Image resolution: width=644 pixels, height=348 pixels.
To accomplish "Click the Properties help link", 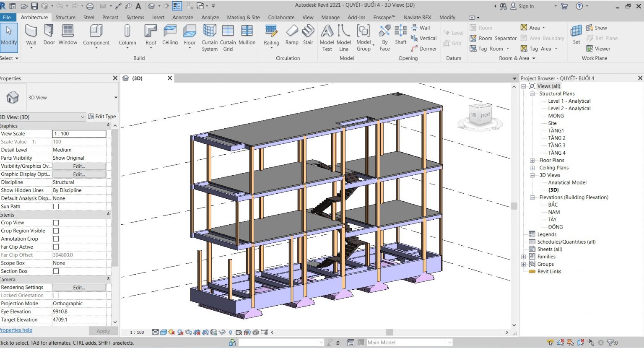I will click(x=16, y=330).
